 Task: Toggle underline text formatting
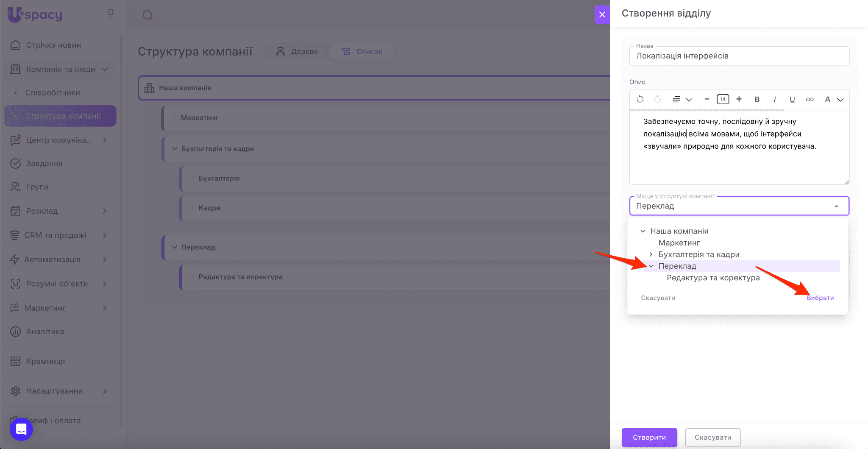tap(792, 99)
